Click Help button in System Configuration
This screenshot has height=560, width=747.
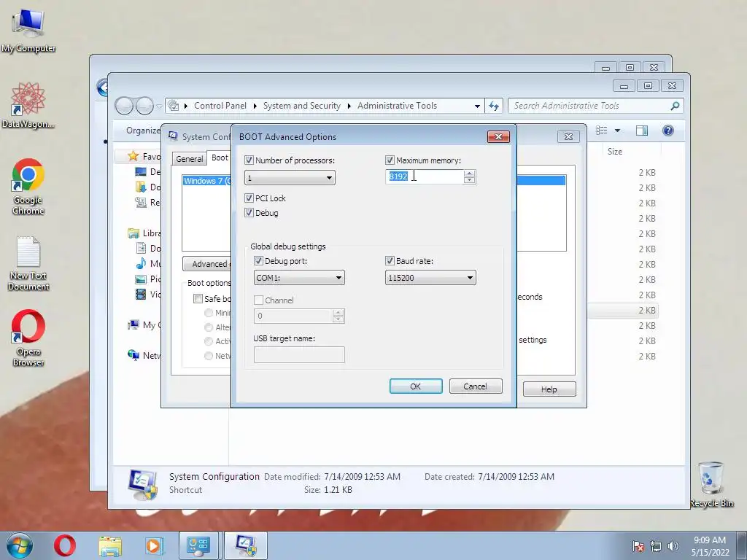pyautogui.click(x=549, y=389)
